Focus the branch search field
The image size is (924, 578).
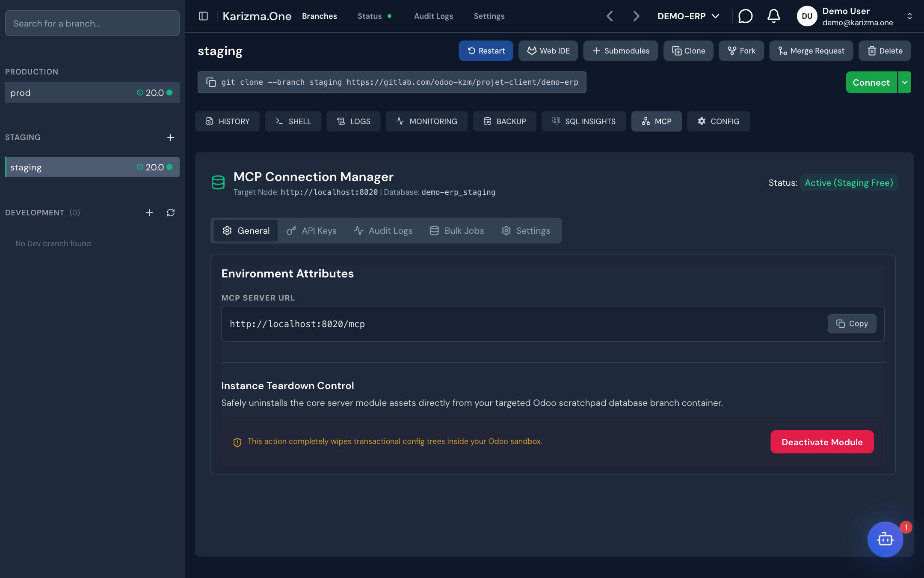pos(92,23)
